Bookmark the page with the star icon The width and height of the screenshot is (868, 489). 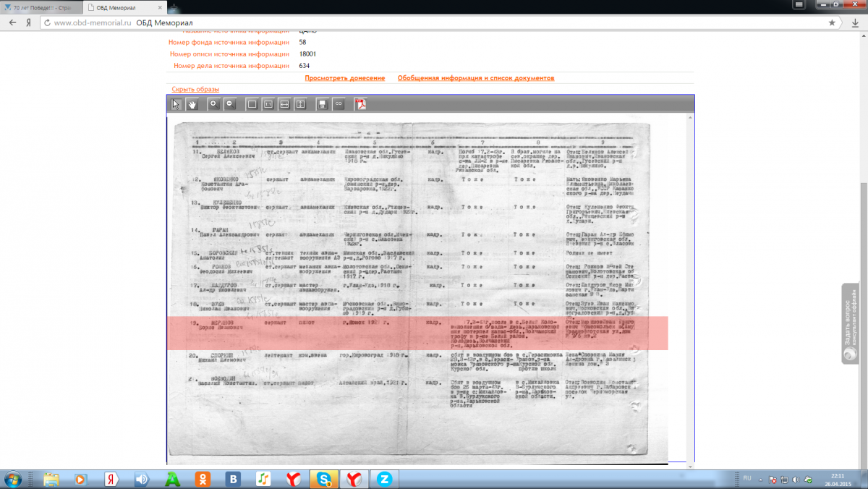(833, 23)
